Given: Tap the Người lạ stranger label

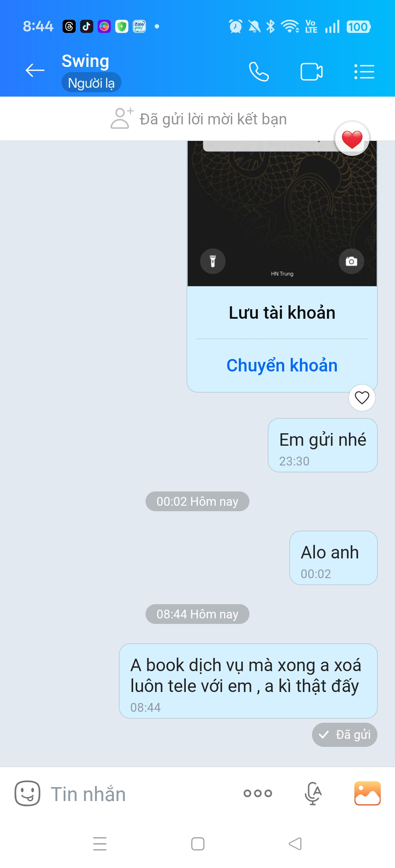Looking at the screenshot, I should click(91, 83).
